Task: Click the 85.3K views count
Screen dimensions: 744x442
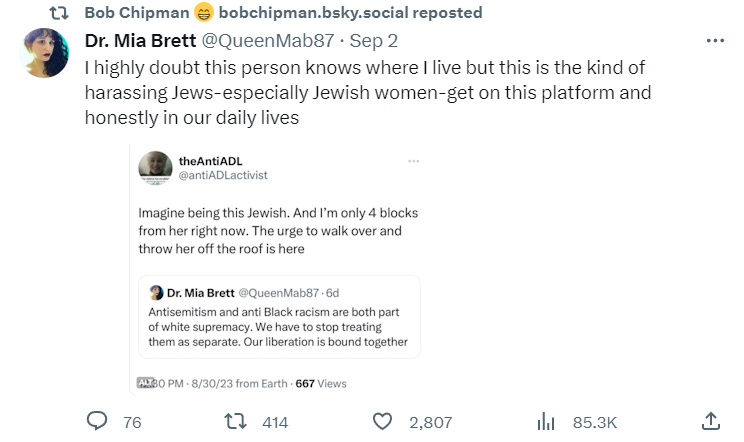Action: tap(595, 422)
